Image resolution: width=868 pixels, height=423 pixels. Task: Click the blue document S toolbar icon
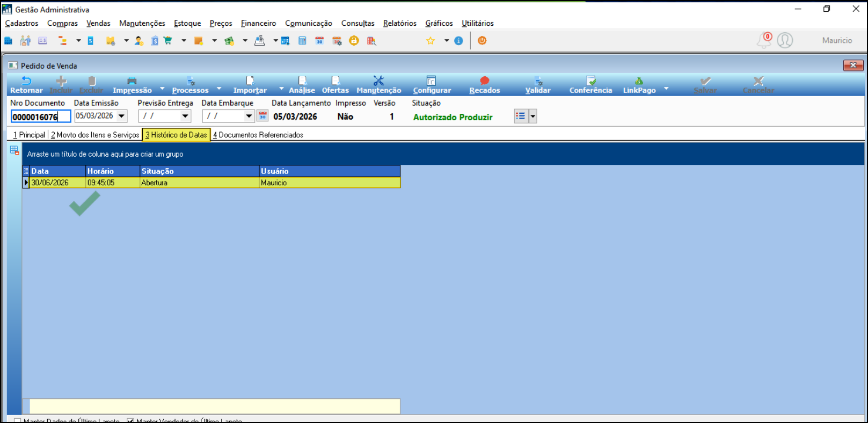click(91, 41)
